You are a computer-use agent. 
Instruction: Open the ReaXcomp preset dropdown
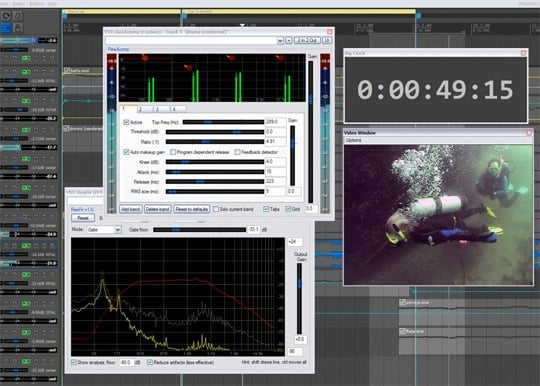[280, 41]
